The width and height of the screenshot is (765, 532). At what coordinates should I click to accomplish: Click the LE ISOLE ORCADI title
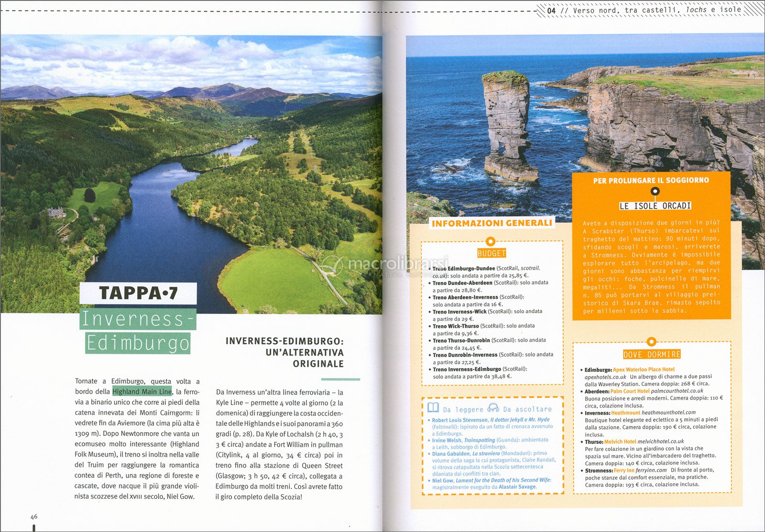(x=655, y=206)
